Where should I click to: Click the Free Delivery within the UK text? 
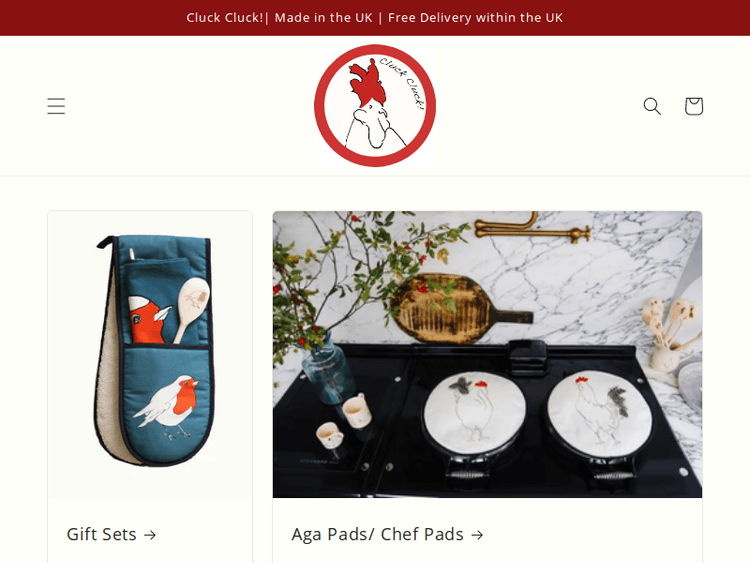point(475,18)
